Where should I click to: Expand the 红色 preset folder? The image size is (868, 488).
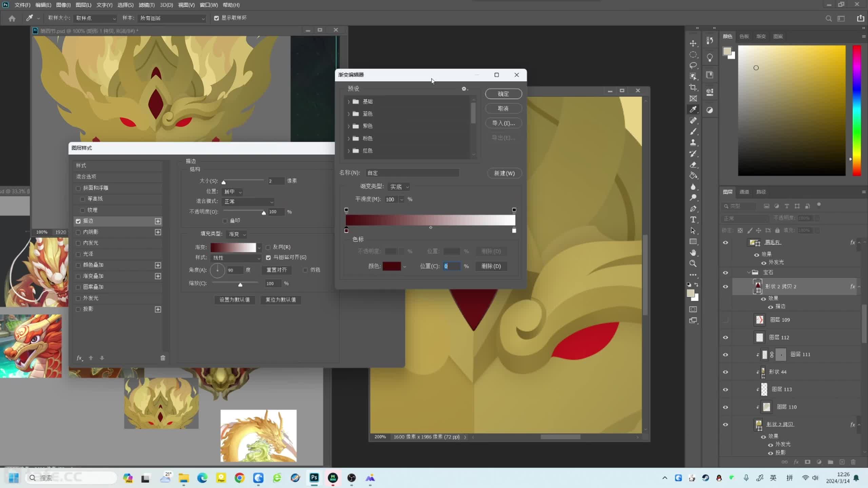click(x=349, y=151)
